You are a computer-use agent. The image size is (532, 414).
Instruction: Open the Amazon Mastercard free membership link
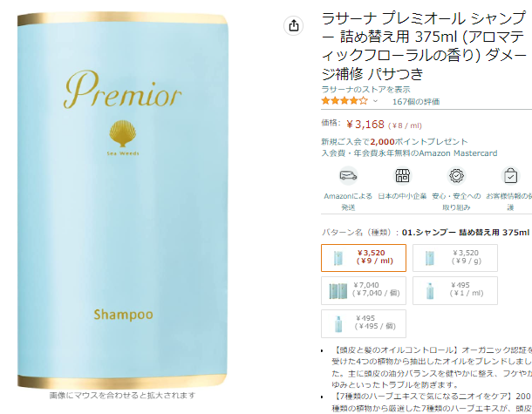[409, 153]
